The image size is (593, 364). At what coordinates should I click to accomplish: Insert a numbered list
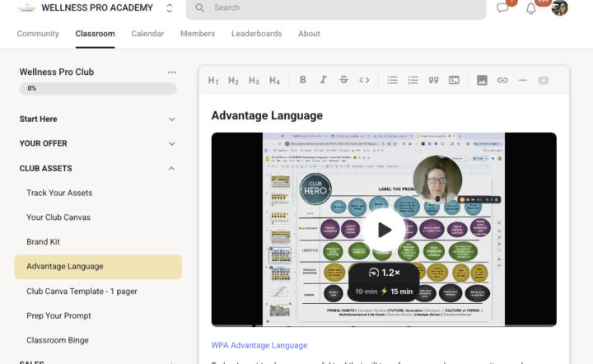[x=413, y=80]
